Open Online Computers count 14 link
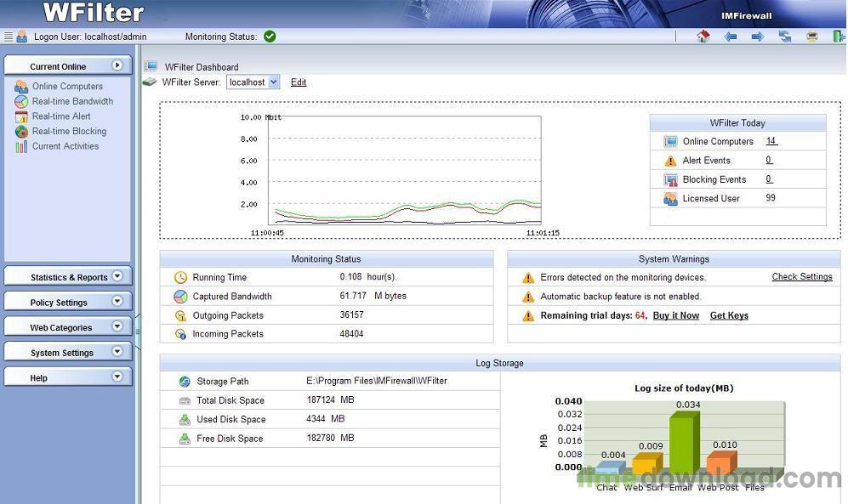The image size is (848, 504). [x=771, y=140]
